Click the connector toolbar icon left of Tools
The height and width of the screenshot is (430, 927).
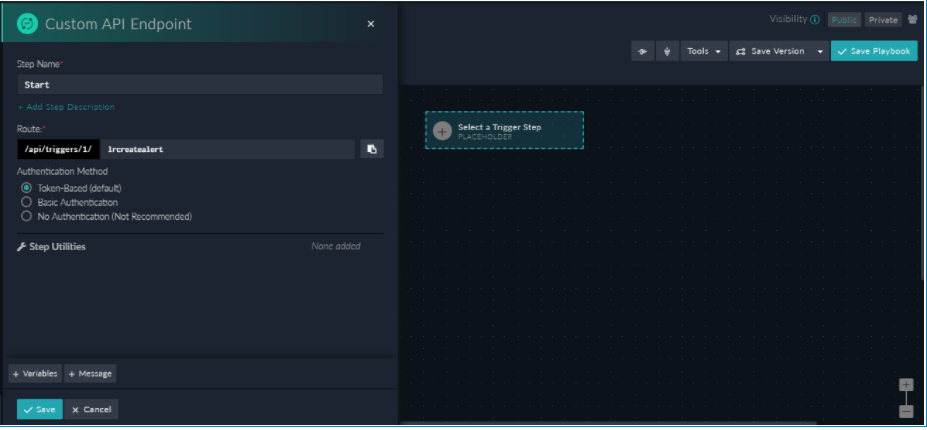[642, 51]
